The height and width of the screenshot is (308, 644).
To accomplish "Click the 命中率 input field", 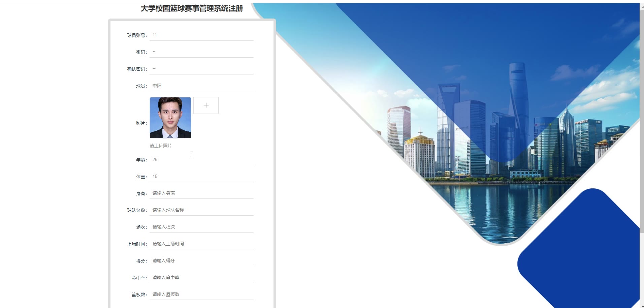I will coord(201,277).
